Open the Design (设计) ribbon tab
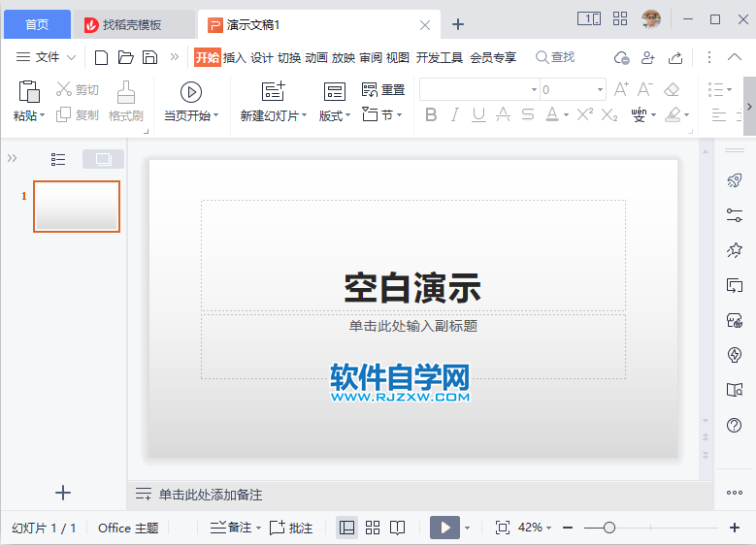Image resolution: width=756 pixels, height=545 pixels. pyautogui.click(x=262, y=58)
